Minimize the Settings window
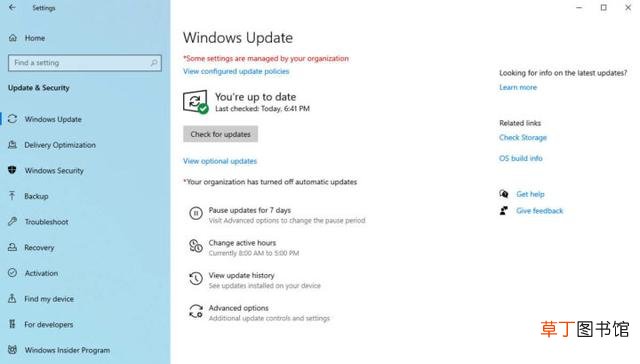 pos(579,7)
